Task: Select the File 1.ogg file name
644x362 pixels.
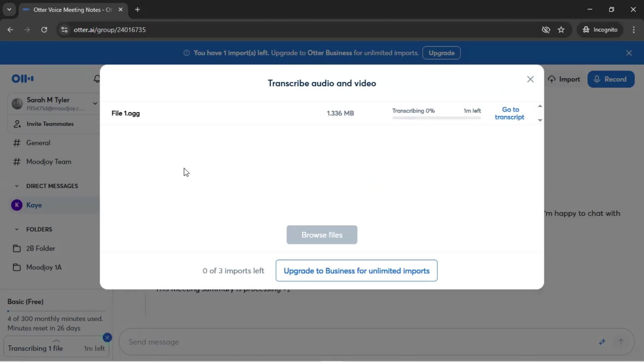Action: click(126, 113)
